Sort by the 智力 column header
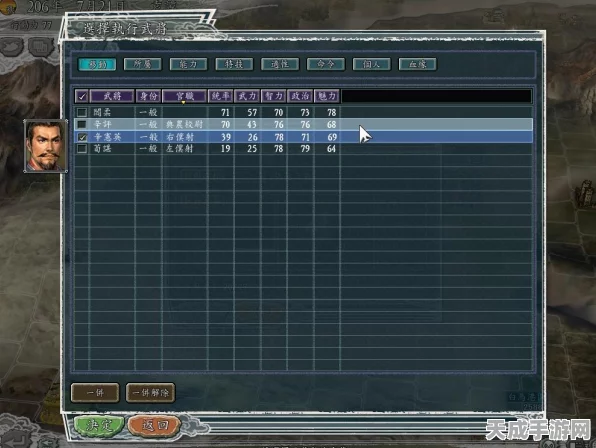Screen dimensions: 596x448 pyautogui.click(x=274, y=96)
